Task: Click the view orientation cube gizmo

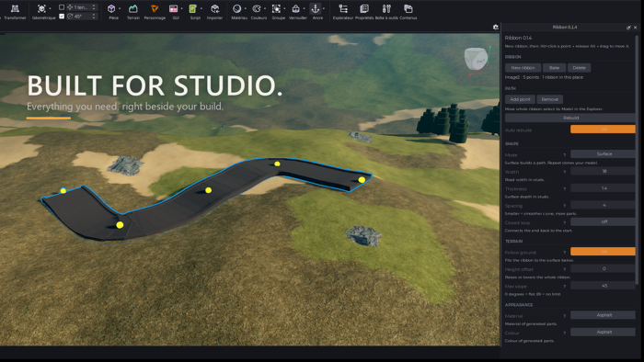Action: (x=476, y=59)
